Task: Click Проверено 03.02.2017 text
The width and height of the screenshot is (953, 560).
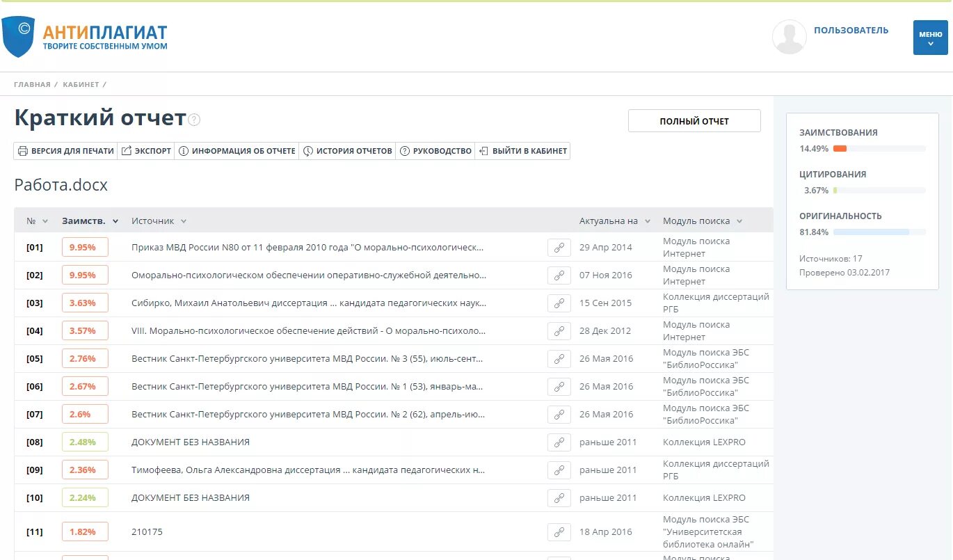Action: click(x=844, y=273)
